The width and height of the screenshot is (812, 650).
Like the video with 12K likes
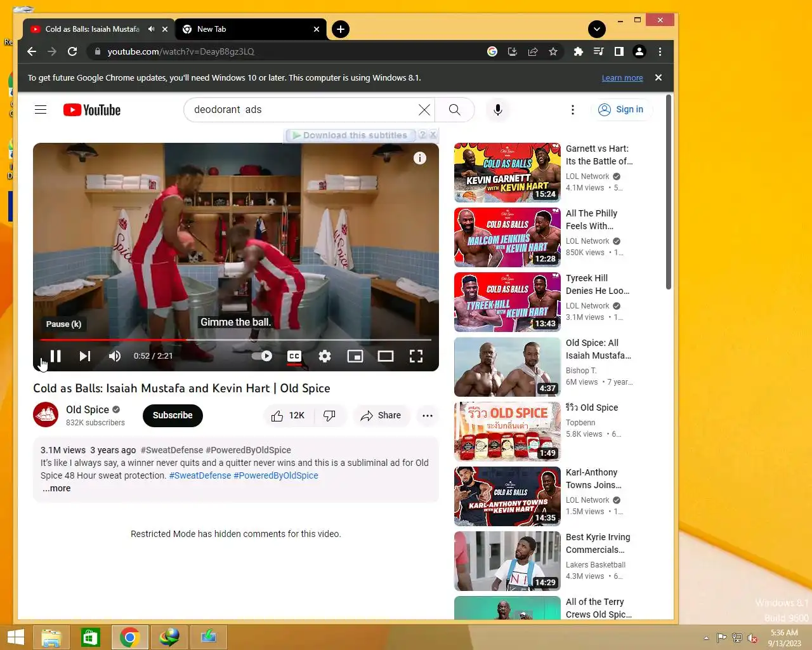point(287,415)
